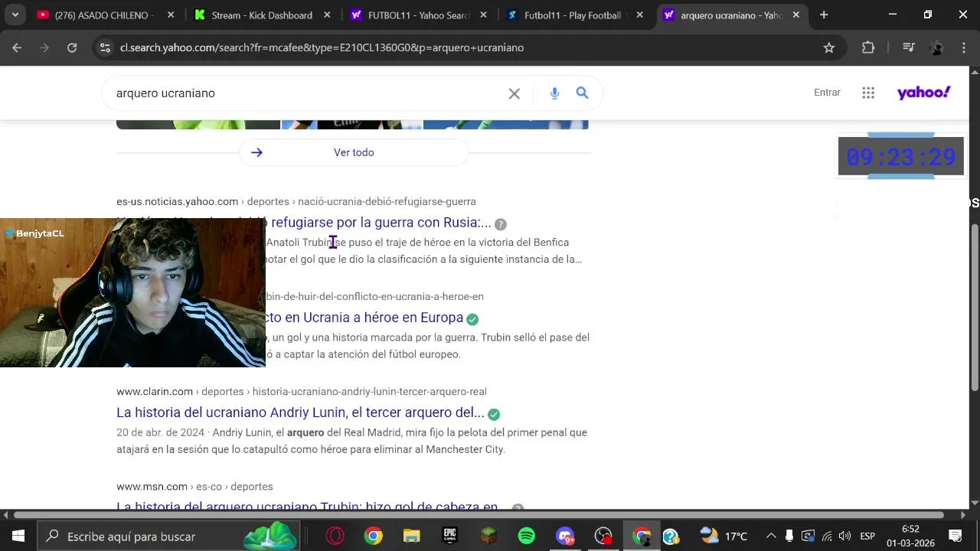Screen dimensions: 980x551
Task: Open taskbar clock showing 6:52
Action: [x=910, y=536]
